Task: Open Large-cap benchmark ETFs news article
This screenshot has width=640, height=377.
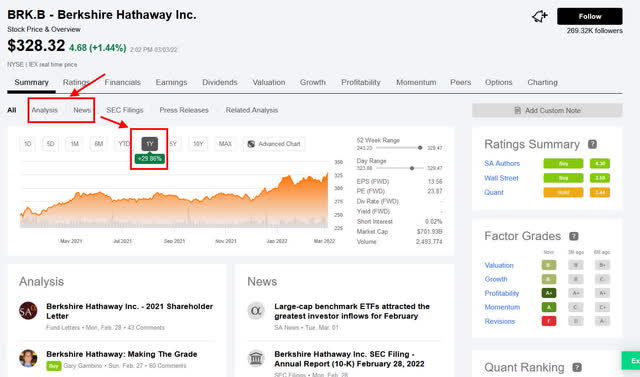Action: point(352,311)
